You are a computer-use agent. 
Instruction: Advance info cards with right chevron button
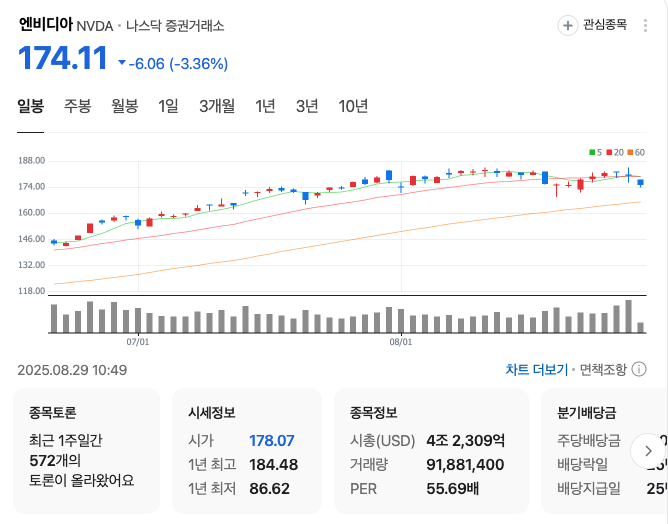tap(648, 451)
